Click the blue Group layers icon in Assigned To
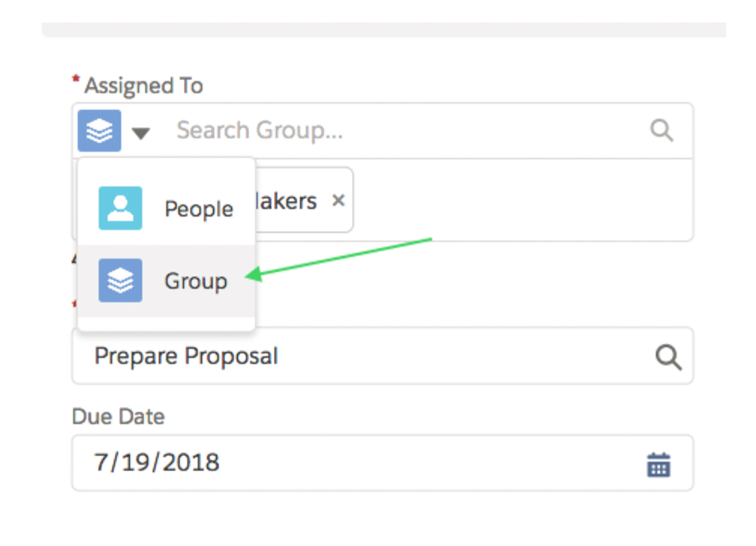 99,131
